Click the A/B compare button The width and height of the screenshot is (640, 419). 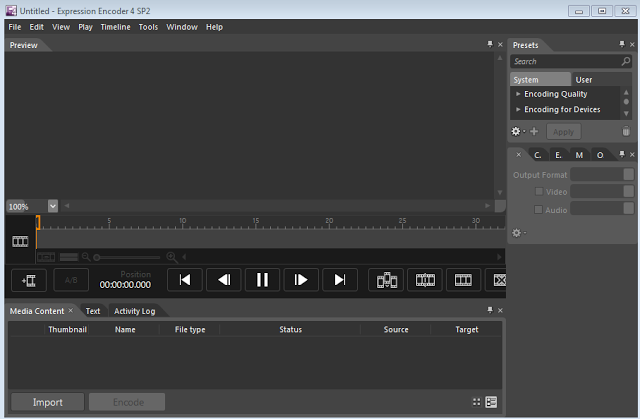71,280
